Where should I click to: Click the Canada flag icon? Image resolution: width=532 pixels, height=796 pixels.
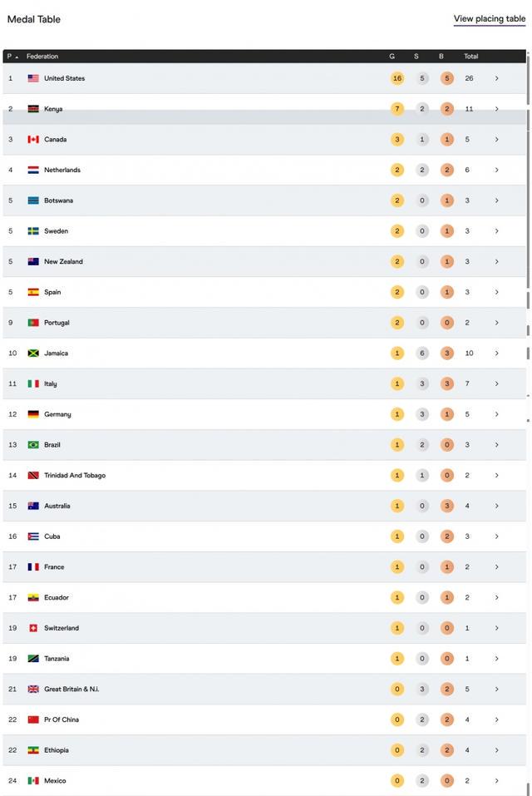click(33, 140)
